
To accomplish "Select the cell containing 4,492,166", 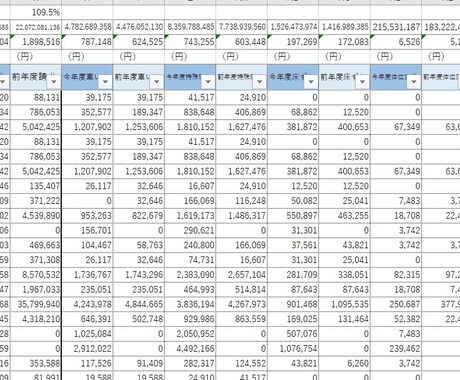I will 190,348.
